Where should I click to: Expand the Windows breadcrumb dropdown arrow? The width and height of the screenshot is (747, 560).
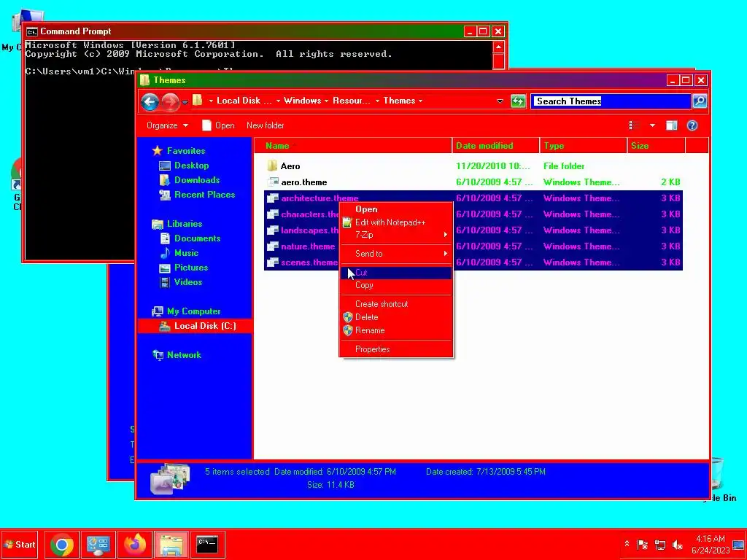(x=326, y=101)
